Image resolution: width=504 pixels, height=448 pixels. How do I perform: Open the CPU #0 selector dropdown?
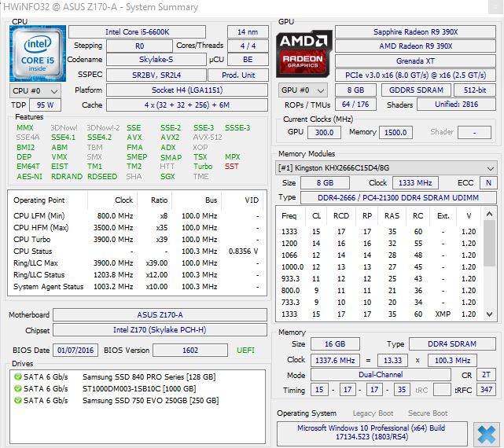coord(35,91)
